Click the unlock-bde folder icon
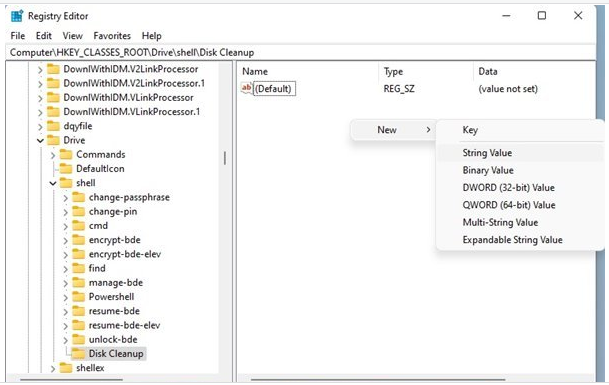Viewport: 609px width, 385px height. [78, 340]
